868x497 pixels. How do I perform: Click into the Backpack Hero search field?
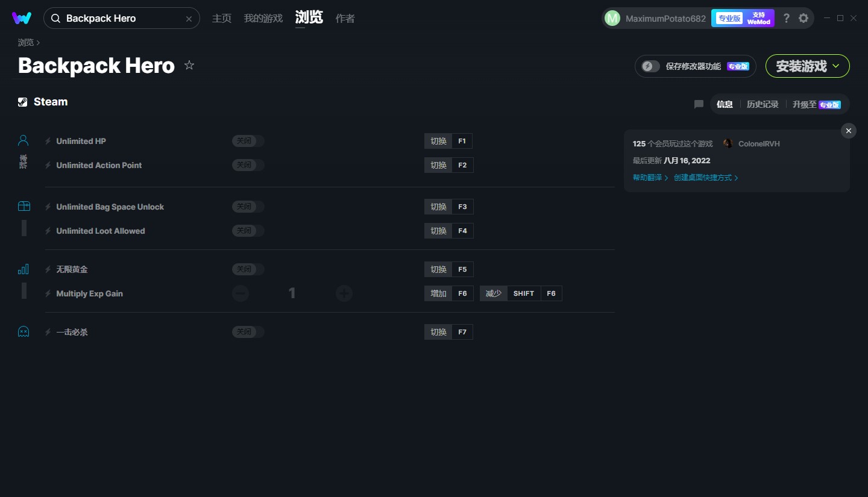pos(122,19)
